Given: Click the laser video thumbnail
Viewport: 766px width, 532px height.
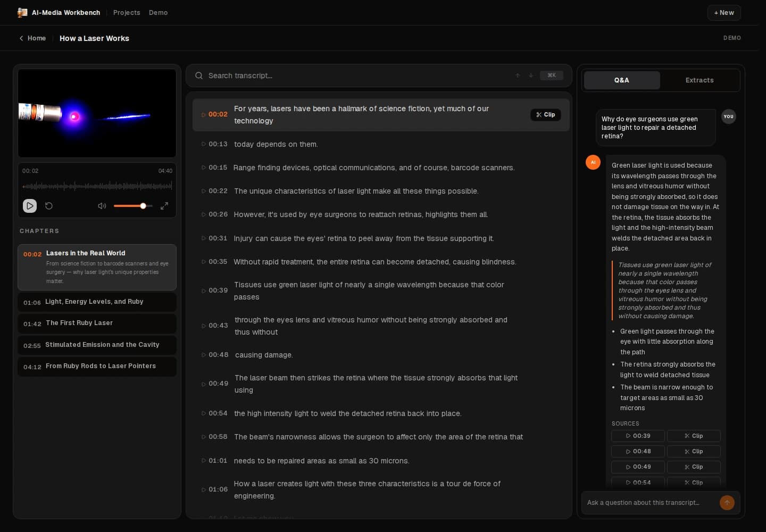Looking at the screenshot, I should [97, 113].
